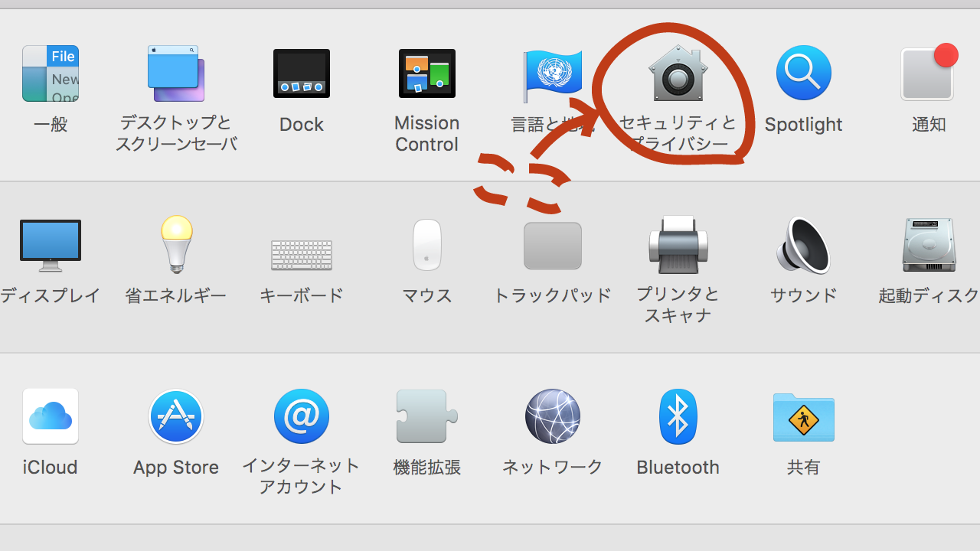The width and height of the screenshot is (980, 551).
Task: Click the Spotlight text label
Action: tap(804, 125)
